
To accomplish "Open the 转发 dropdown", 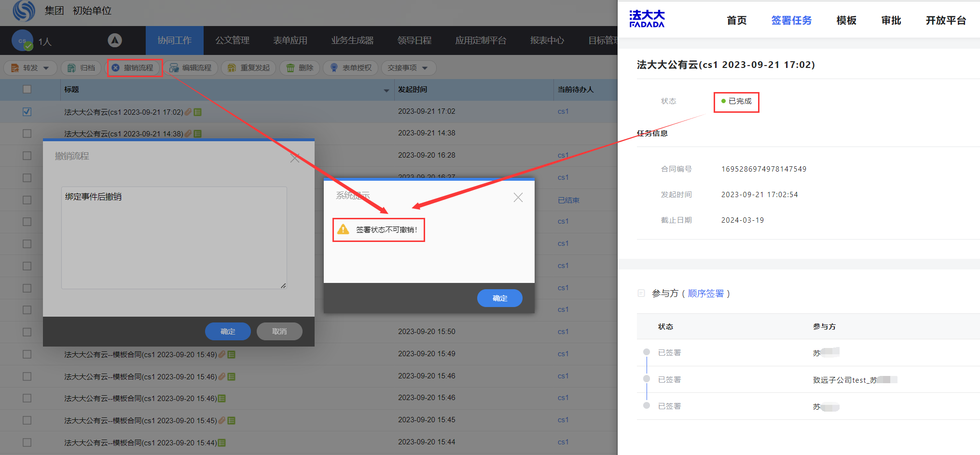I will click(x=30, y=68).
